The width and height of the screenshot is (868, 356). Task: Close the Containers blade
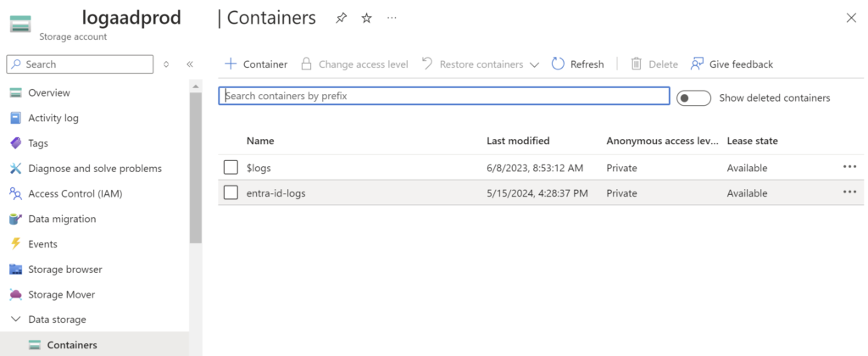[x=851, y=19]
